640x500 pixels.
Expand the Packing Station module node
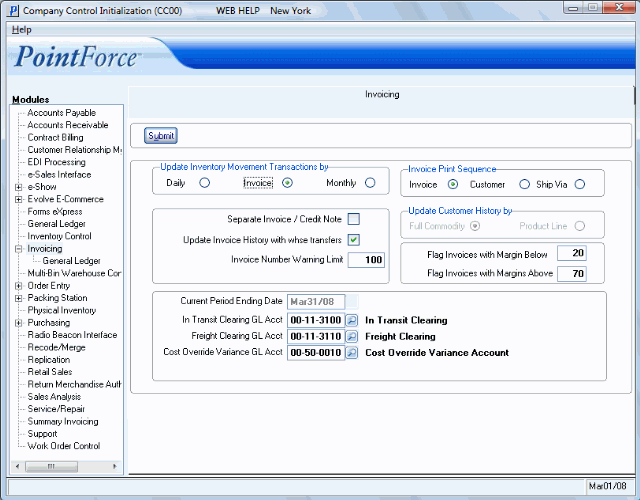pos(18,298)
